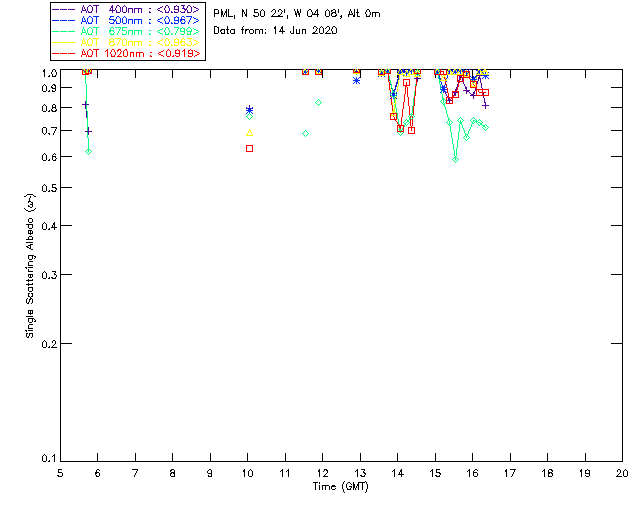Viewport: 640px width, 512px height.
Task: Click the 'Data from: 14 Jun 2020' label
Action: 275,31
